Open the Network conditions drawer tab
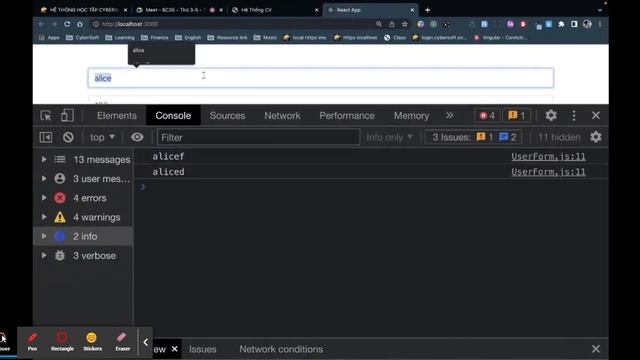The height and width of the screenshot is (360, 640). 281,349
